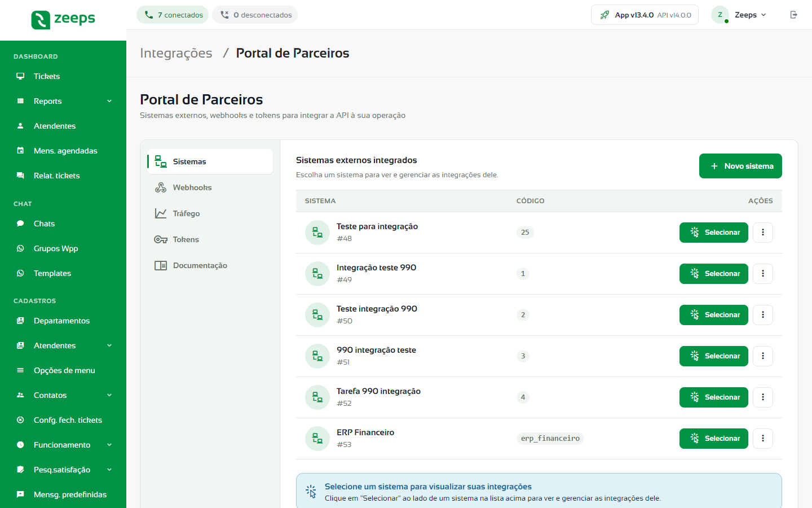812x508 pixels.
Task: Click the 7 conectados status pill
Action: [x=173, y=15]
